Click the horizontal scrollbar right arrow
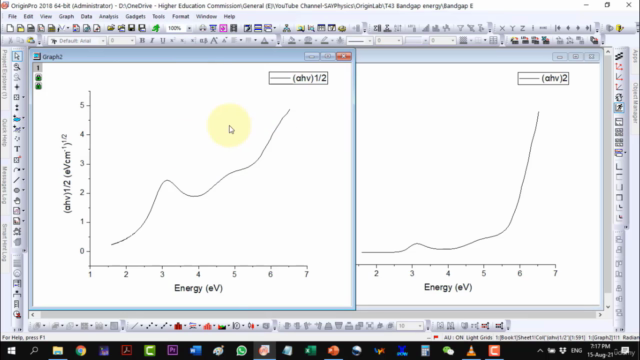 pyautogui.click(x=600, y=315)
